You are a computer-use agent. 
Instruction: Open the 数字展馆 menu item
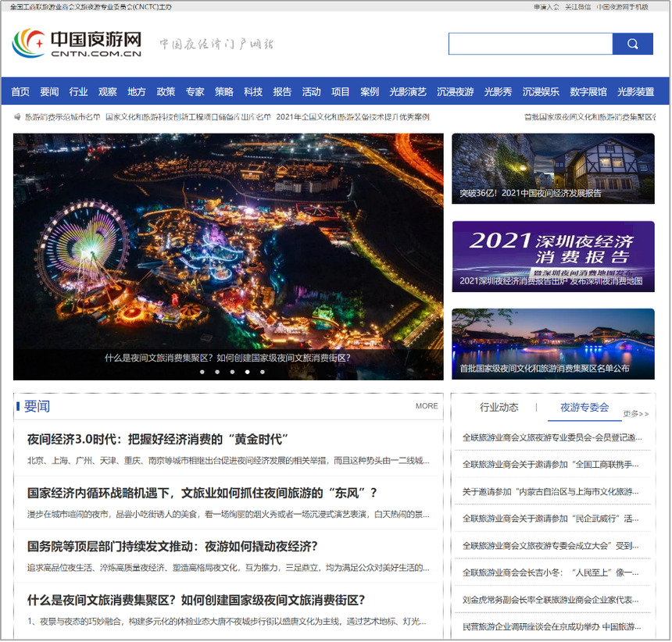[588, 91]
